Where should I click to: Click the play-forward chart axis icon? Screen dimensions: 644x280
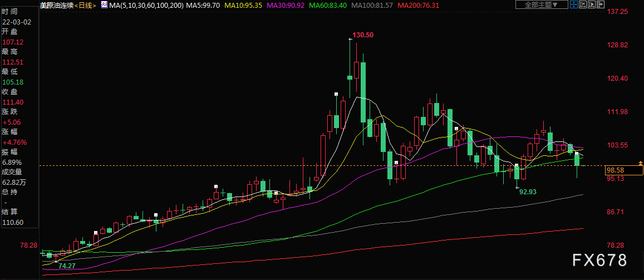coord(592,4)
